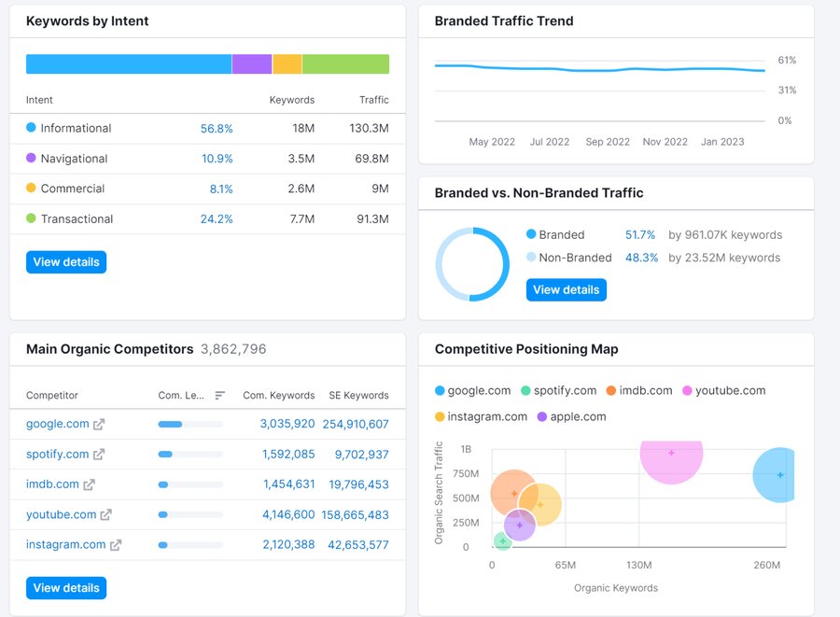Sort competitors by SE Keywords column
840x617 pixels.
point(358,396)
